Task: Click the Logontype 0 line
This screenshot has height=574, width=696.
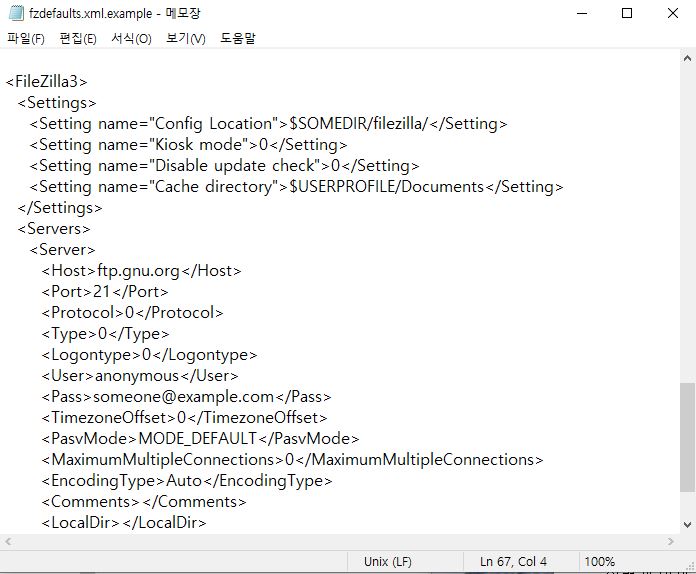Action: [149, 355]
